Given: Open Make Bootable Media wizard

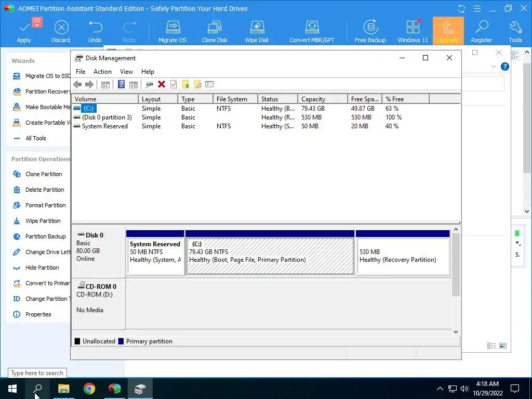Looking at the screenshot, I should click(42, 107).
